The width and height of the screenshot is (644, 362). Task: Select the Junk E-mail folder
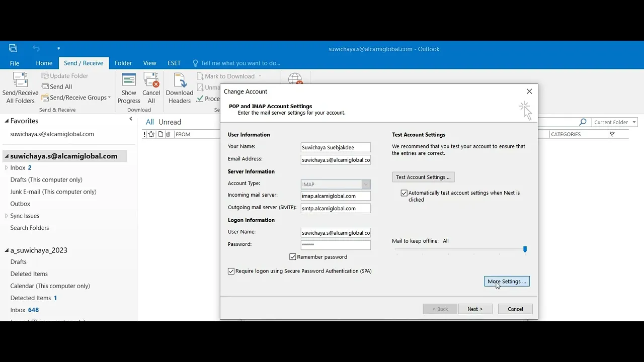53,192
